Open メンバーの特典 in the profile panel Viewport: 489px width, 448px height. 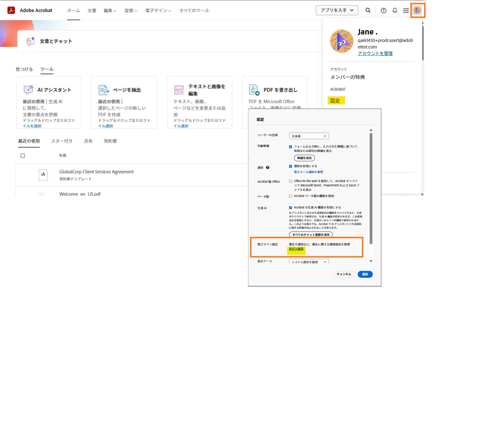tap(348, 77)
